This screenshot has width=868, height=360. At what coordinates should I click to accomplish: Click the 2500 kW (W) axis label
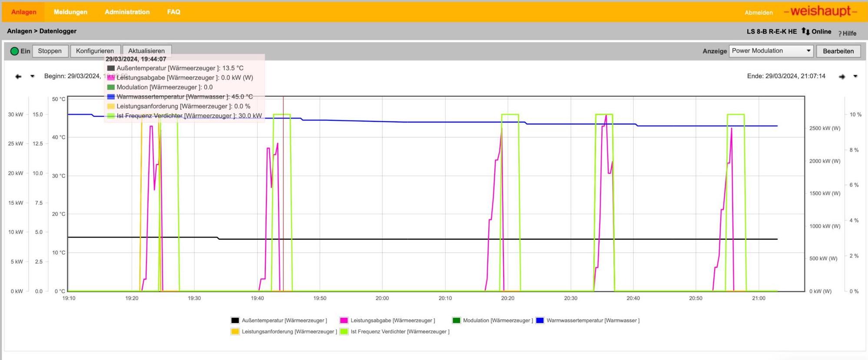825,129
